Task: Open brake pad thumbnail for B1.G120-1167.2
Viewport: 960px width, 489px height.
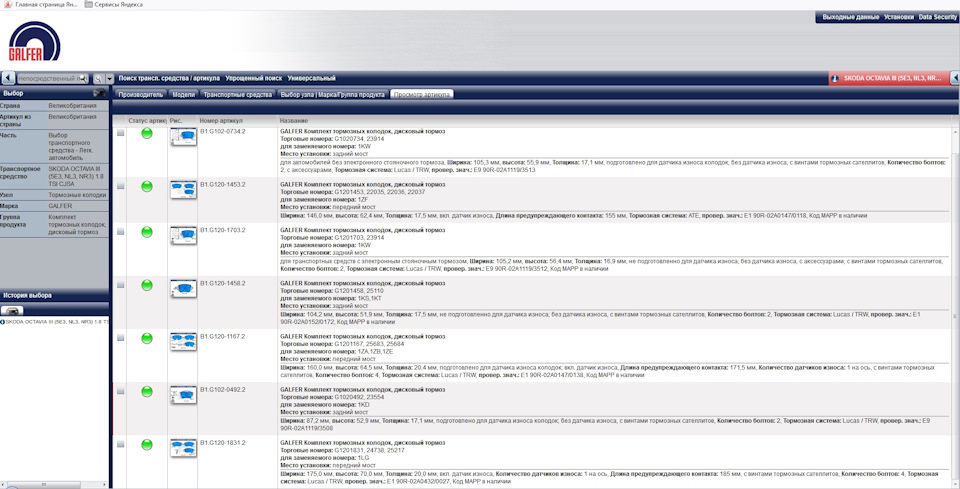Action: point(183,342)
